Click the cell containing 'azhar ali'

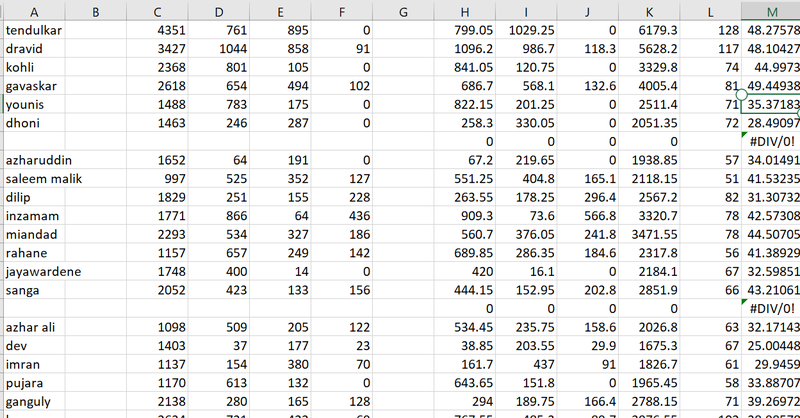tap(34, 327)
